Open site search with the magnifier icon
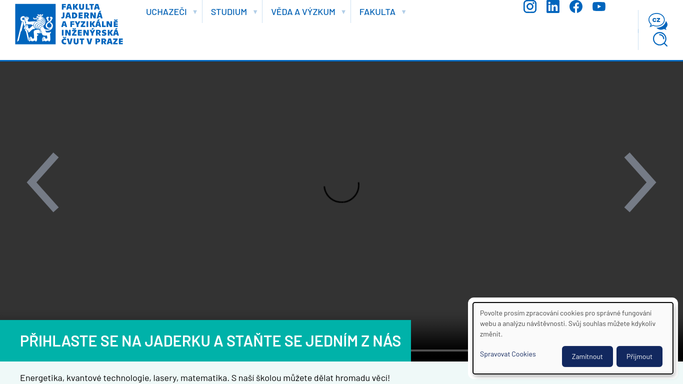The width and height of the screenshot is (683, 384). (660, 39)
